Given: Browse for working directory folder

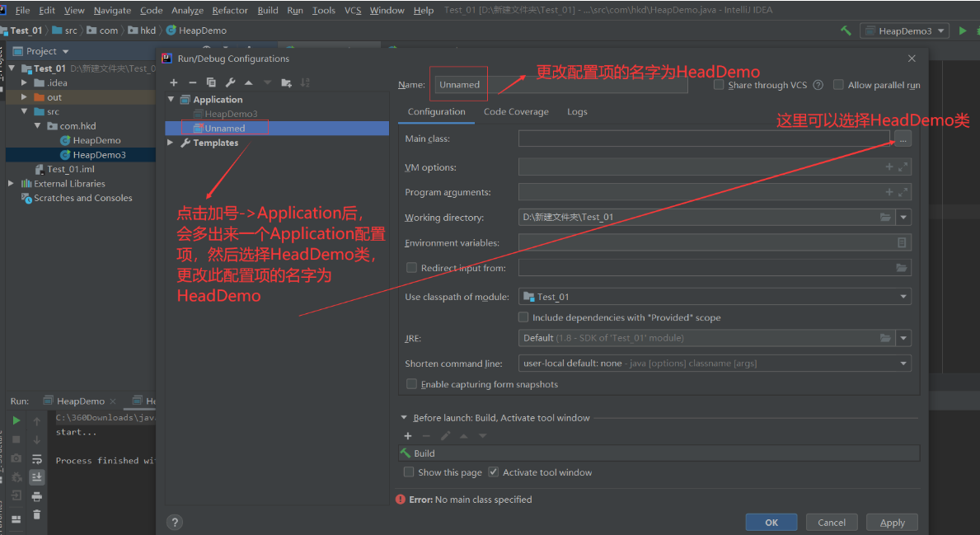Looking at the screenshot, I should 885,217.
